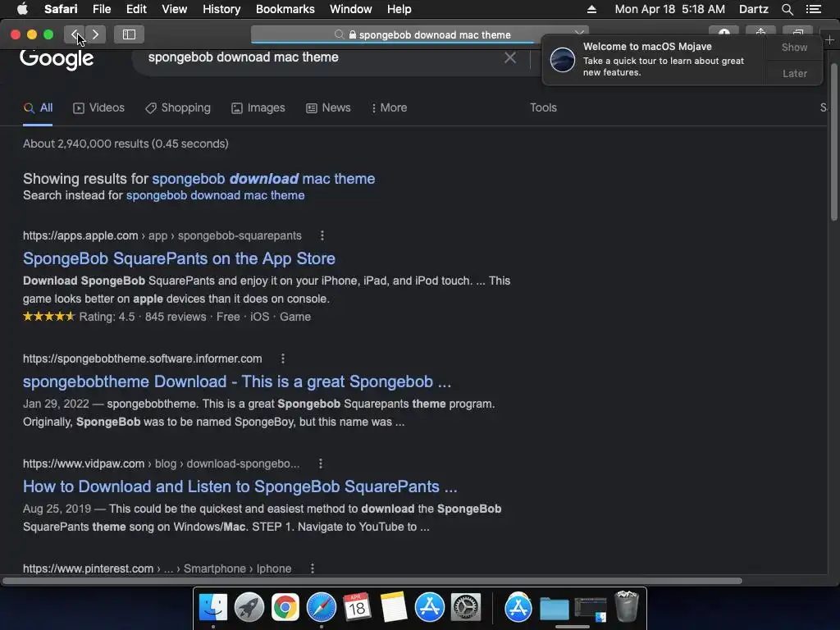The width and height of the screenshot is (840, 630).
Task: Open SpongeBob SquarePants on the App Store link
Action: (179, 258)
